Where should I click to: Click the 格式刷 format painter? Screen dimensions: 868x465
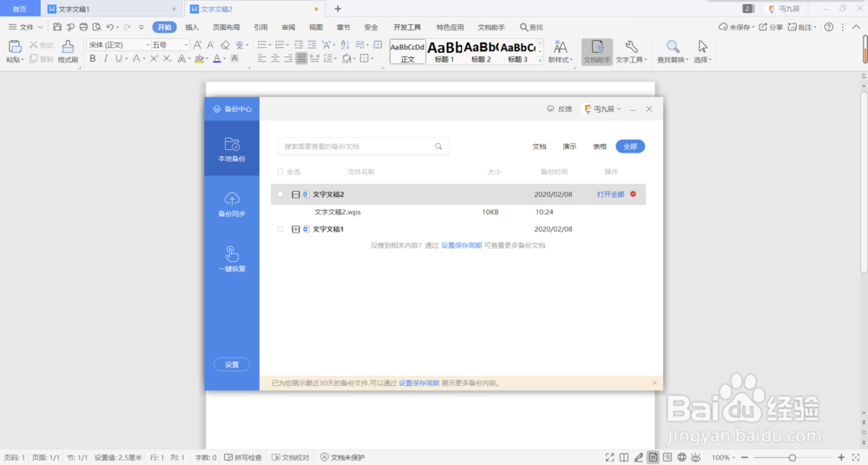point(68,51)
